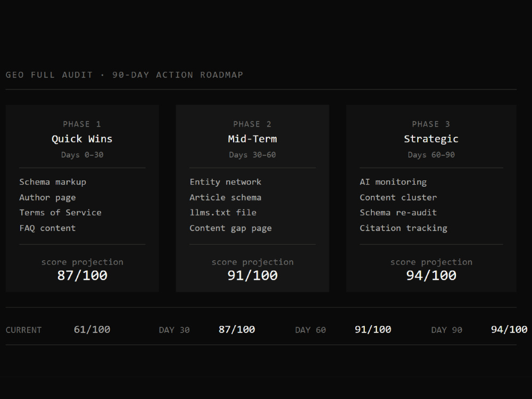Click the Schema markup item

coord(53,182)
